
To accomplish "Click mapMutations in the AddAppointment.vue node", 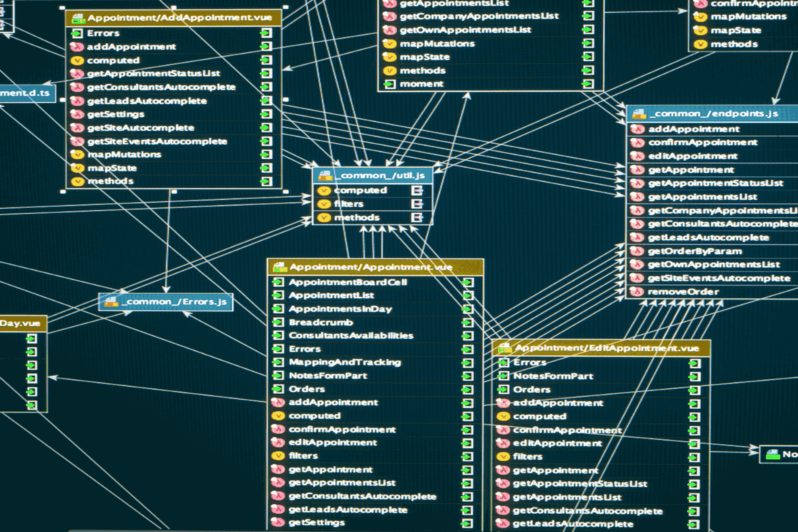I will point(124,155).
